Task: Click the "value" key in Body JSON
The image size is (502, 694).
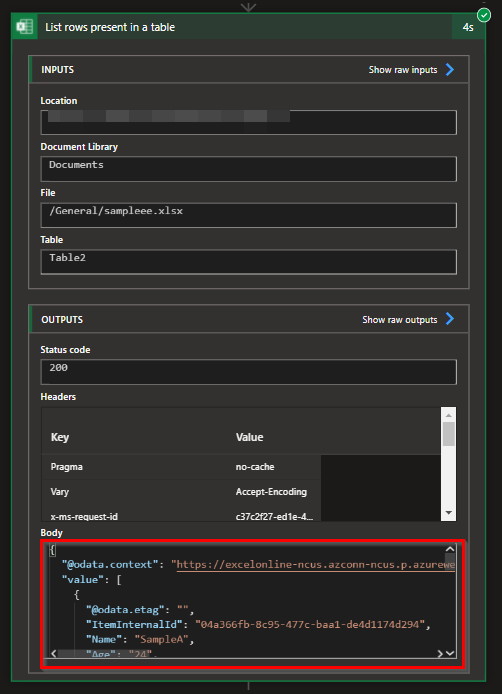Action: pyautogui.click(x=85, y=580)
